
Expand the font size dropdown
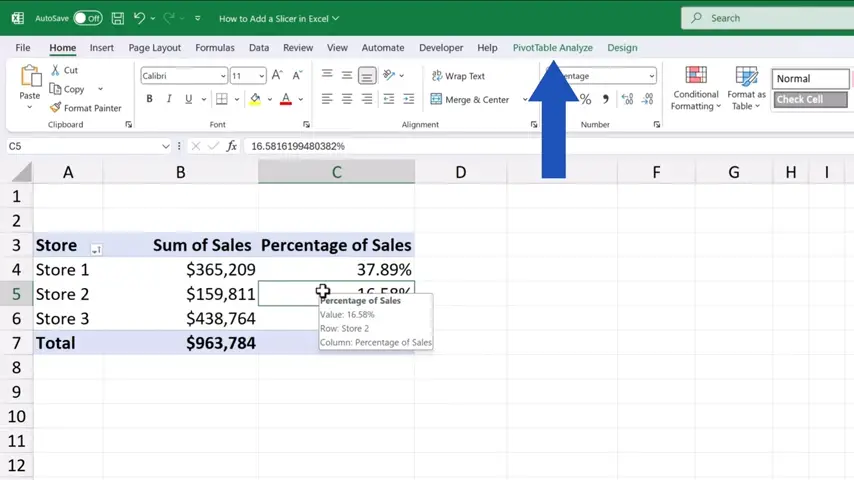click(x=261, y=76)
